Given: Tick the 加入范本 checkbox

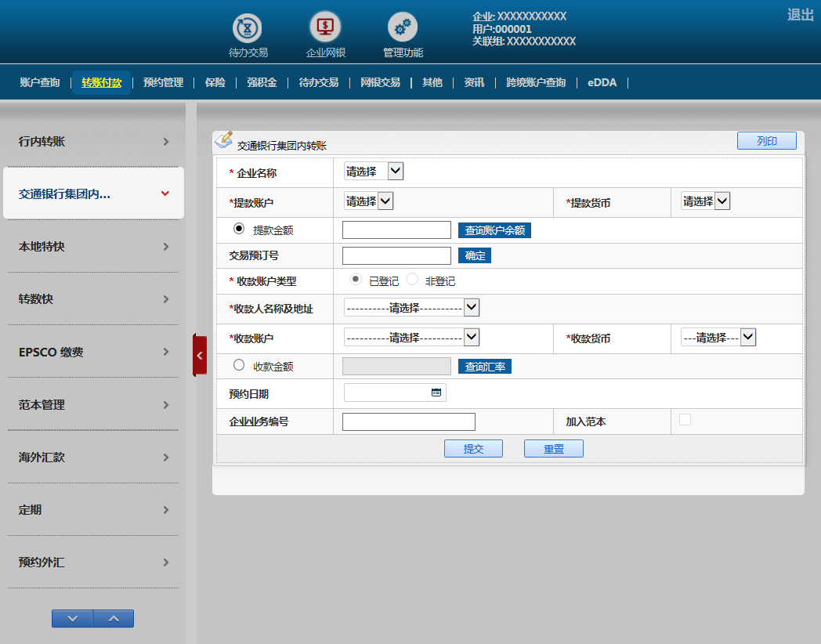Looking at the screenshot, I should point(685,419).
